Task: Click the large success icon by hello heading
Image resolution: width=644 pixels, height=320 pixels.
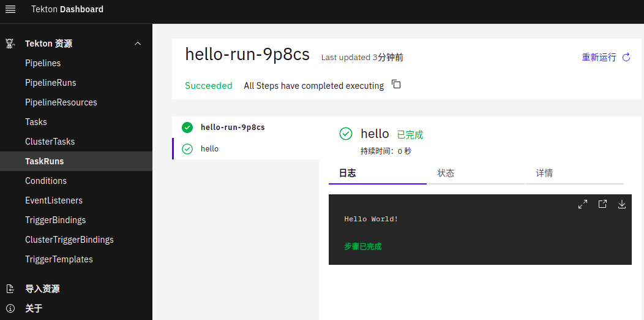Action: click(346, 134)
